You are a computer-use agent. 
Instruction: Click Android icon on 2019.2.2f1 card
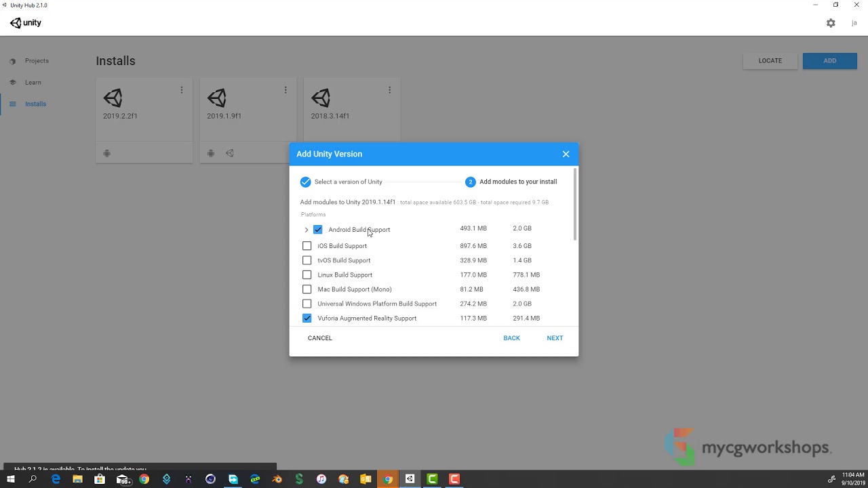106,153
